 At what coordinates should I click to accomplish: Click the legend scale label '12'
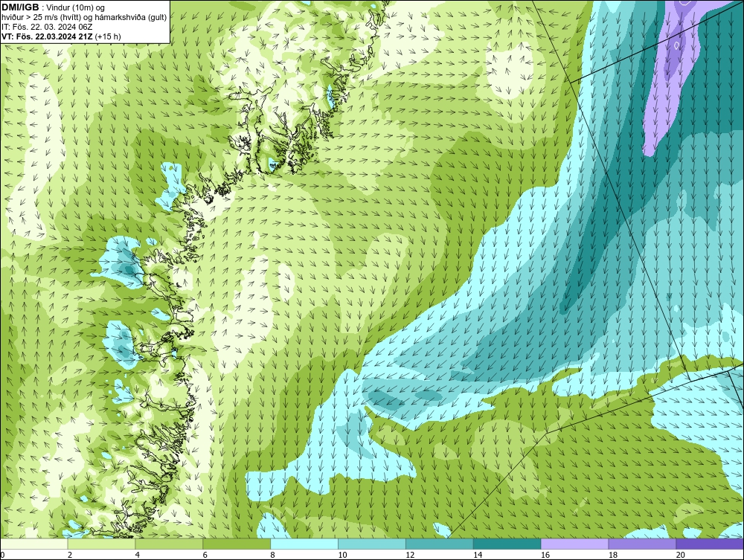click(410, 555)
